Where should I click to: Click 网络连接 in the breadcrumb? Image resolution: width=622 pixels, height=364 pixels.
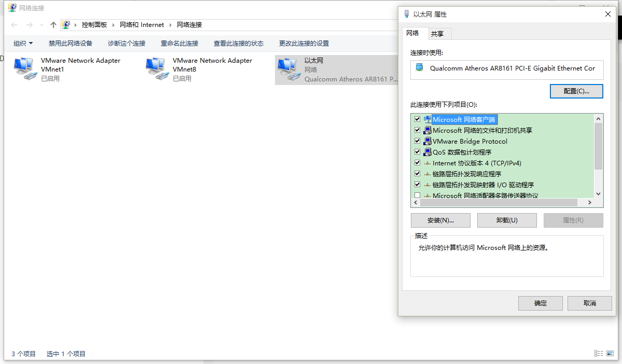pos(189,25)
